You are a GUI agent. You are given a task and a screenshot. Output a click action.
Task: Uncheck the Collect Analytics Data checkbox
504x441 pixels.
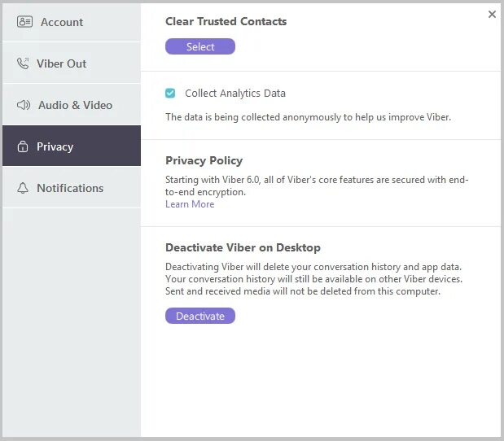coord(170,93)
